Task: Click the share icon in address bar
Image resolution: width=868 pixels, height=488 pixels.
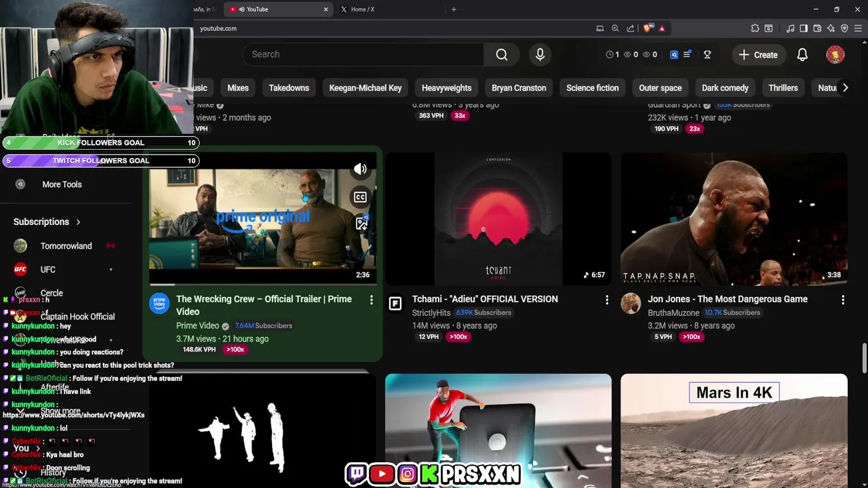Action: 631,28
